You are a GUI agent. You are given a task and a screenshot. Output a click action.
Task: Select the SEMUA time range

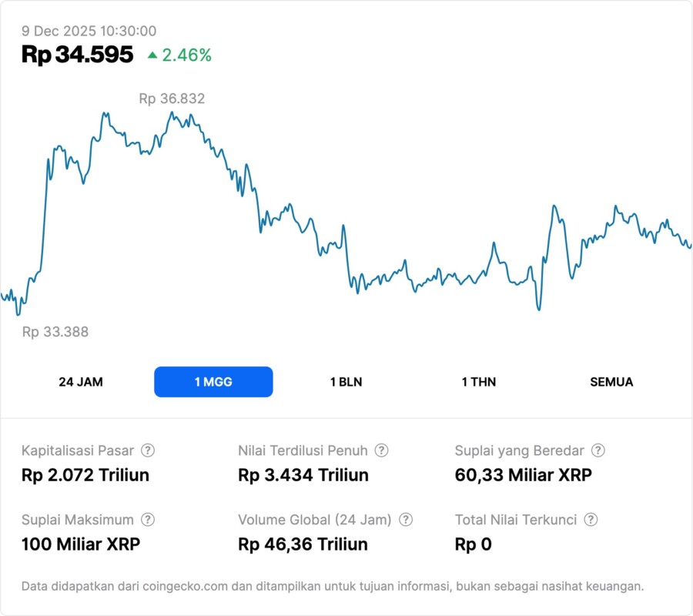(611, 382)
